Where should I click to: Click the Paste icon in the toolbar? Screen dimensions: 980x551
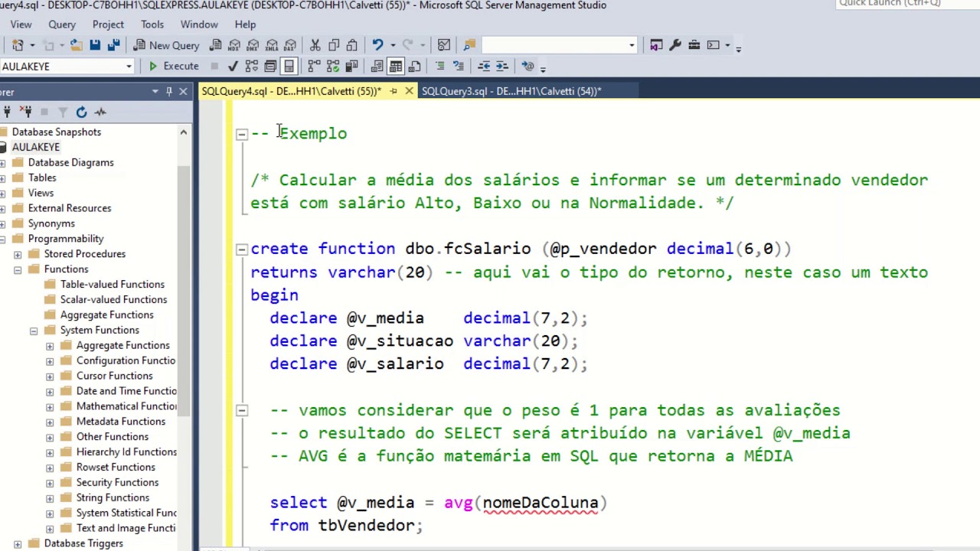click(x=351, y=45)
